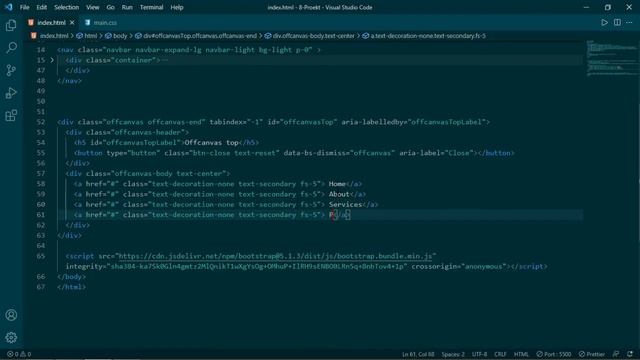Click index.html in the breadcrumb
The width and height of the screenshot is (640, 360).
tap(54, 36)
